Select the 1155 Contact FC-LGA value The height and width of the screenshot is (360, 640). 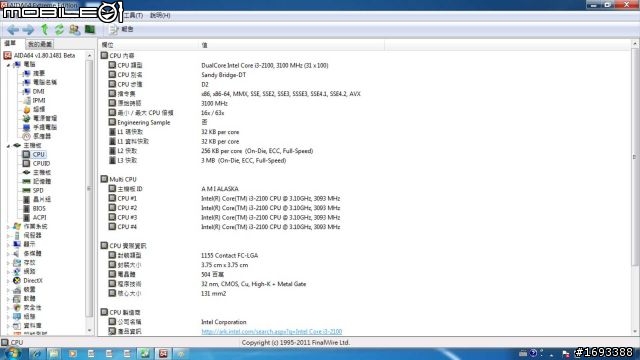pos(229,256)
